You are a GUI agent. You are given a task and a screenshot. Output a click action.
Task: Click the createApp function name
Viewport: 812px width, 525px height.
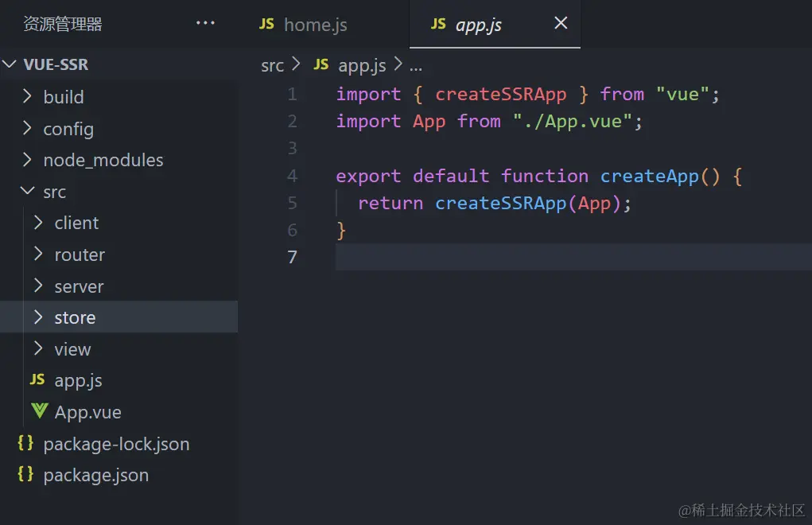click(x=650, y=177)
